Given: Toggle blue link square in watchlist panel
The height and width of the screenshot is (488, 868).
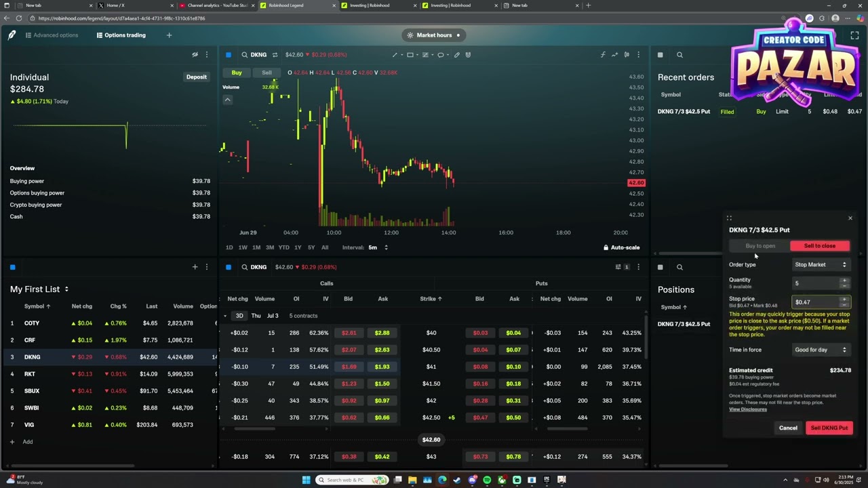Looking at the screenshot, I should coord(12,267).
